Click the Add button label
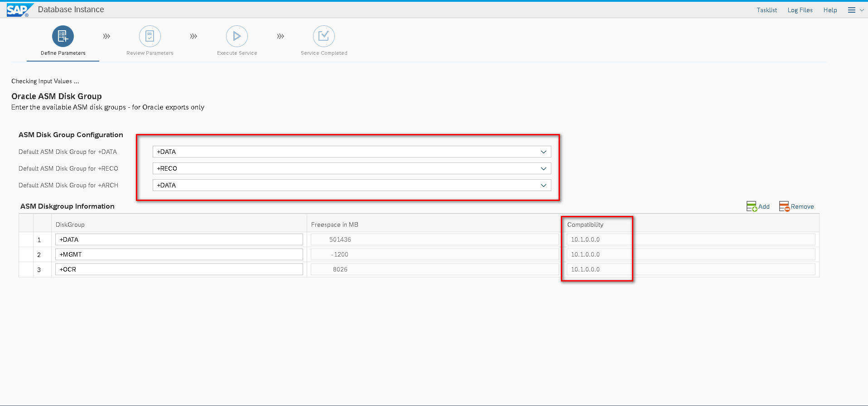 click(764, 206)
